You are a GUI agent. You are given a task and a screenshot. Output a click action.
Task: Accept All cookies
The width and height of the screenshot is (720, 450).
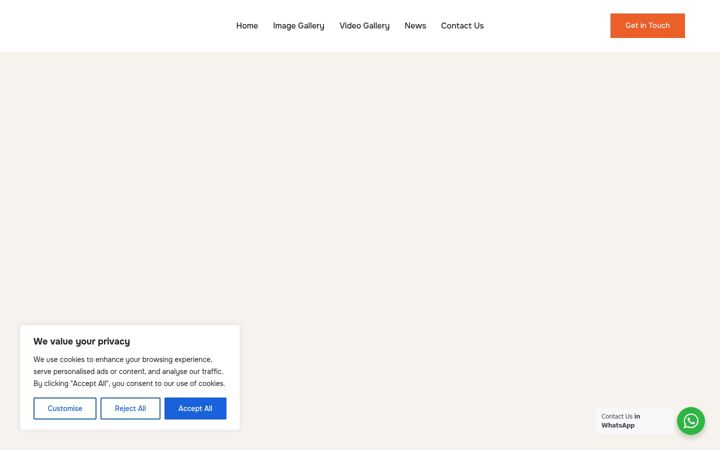pos(195,408)
